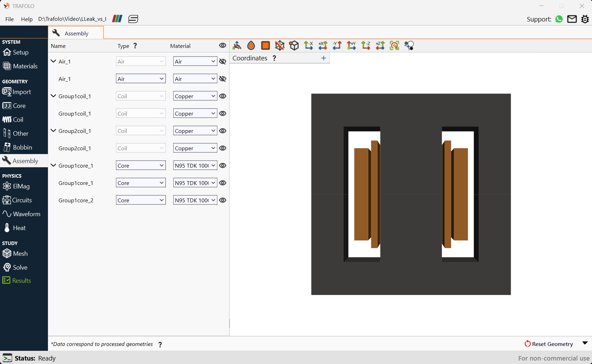Add a coordinate system with plus button
This screenshot has width=592, height=364.
click(x=324, y=58)
